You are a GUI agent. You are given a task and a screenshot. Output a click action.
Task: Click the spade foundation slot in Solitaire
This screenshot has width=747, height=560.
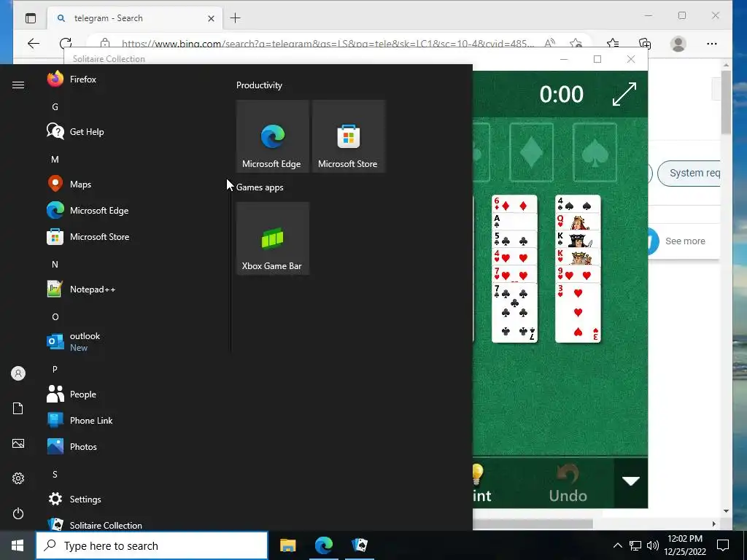tap(595, 152)
